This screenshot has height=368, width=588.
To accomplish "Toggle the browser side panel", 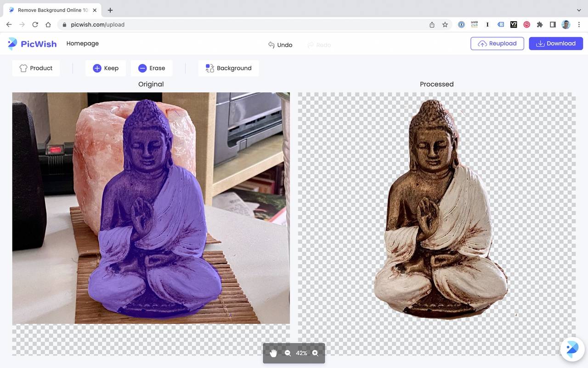I will pos(553,25).
